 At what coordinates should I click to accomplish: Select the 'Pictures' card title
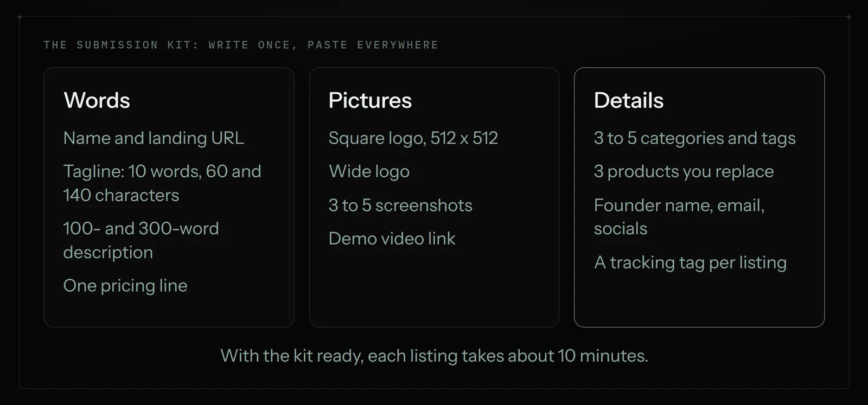[370, 100]
